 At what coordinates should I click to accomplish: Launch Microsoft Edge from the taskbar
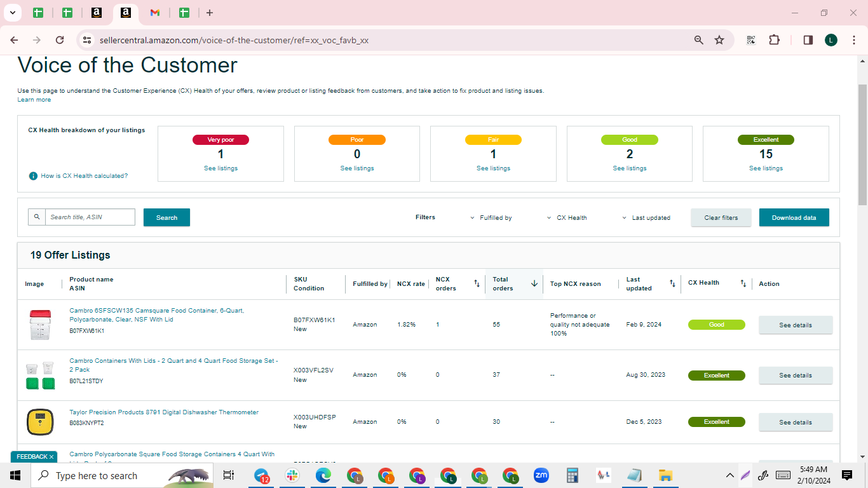[x=323, y=475]
